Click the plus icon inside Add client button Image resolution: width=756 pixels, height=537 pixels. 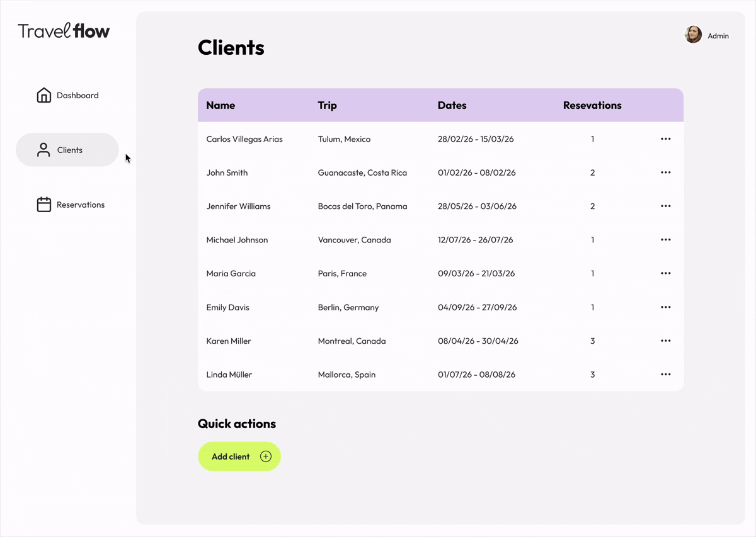pos(265,456)
